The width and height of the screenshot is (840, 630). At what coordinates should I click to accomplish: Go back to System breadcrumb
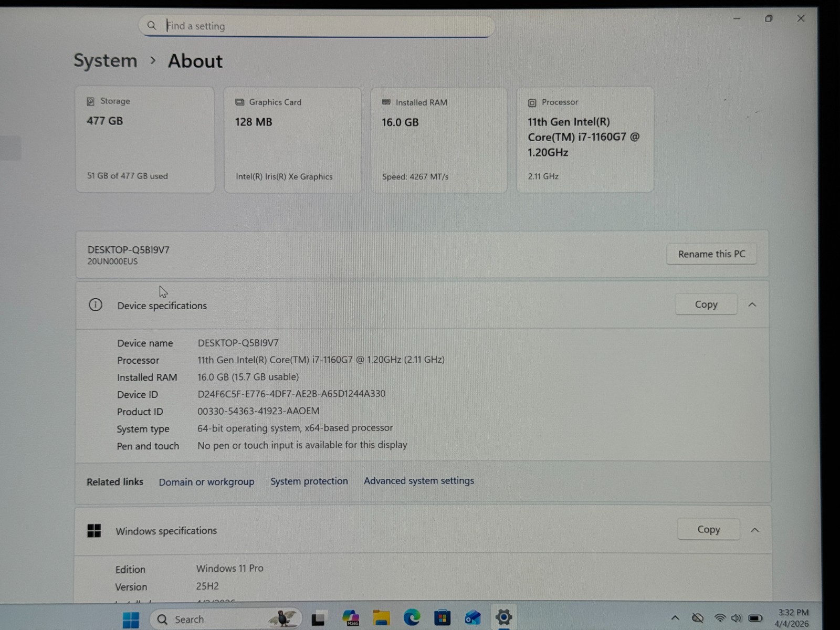point(105,61)
